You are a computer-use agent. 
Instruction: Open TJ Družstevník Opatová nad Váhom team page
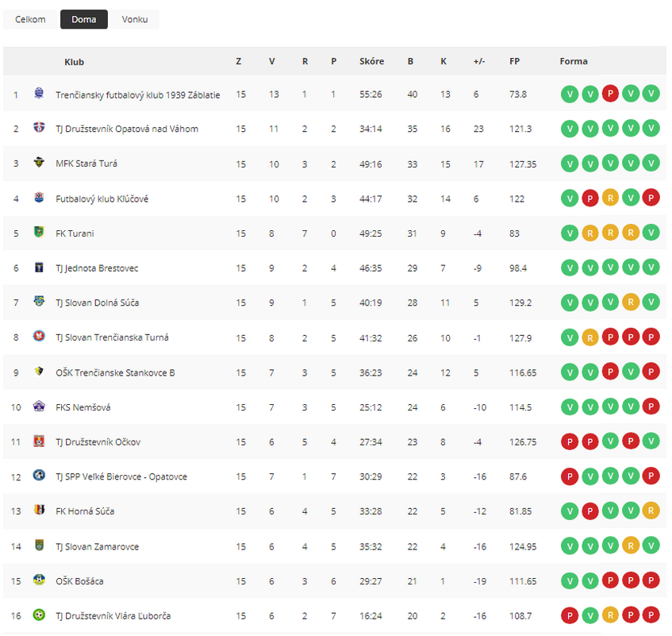(x=127, y=129)
